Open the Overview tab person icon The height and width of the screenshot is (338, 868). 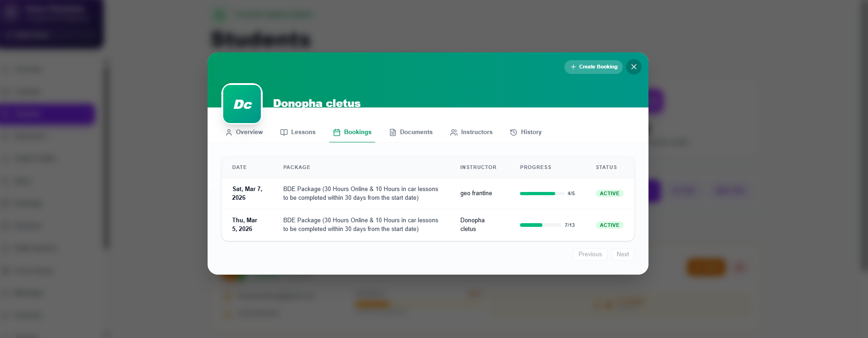point(229,132)
